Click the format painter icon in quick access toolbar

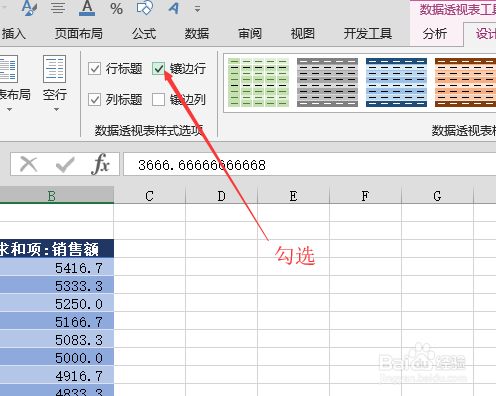29,8
